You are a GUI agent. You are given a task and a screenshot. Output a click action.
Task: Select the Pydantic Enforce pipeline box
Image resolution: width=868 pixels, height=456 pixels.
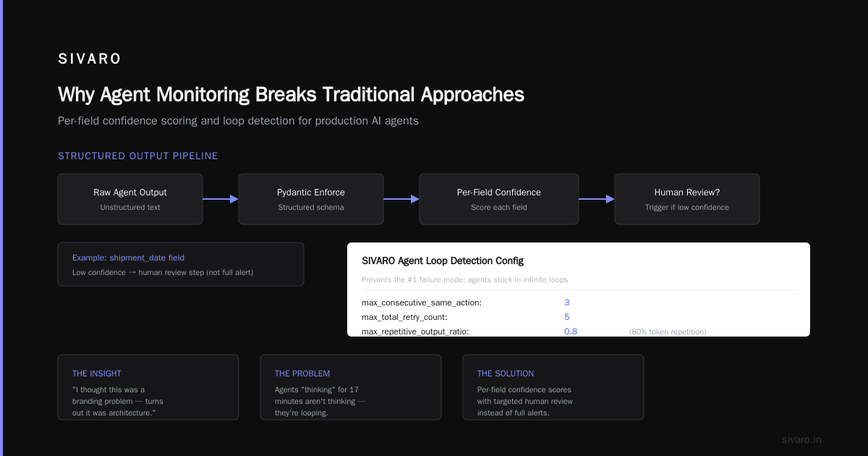(x=311, y=199)
